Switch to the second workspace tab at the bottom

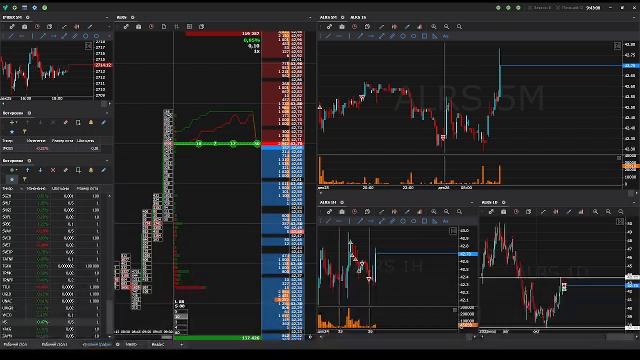54,344
